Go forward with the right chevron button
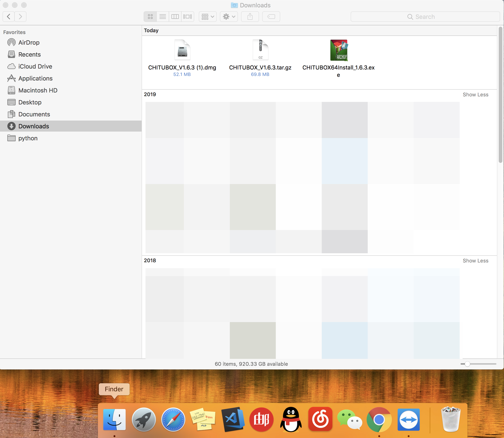504x438 pixels. click(20, 17)
